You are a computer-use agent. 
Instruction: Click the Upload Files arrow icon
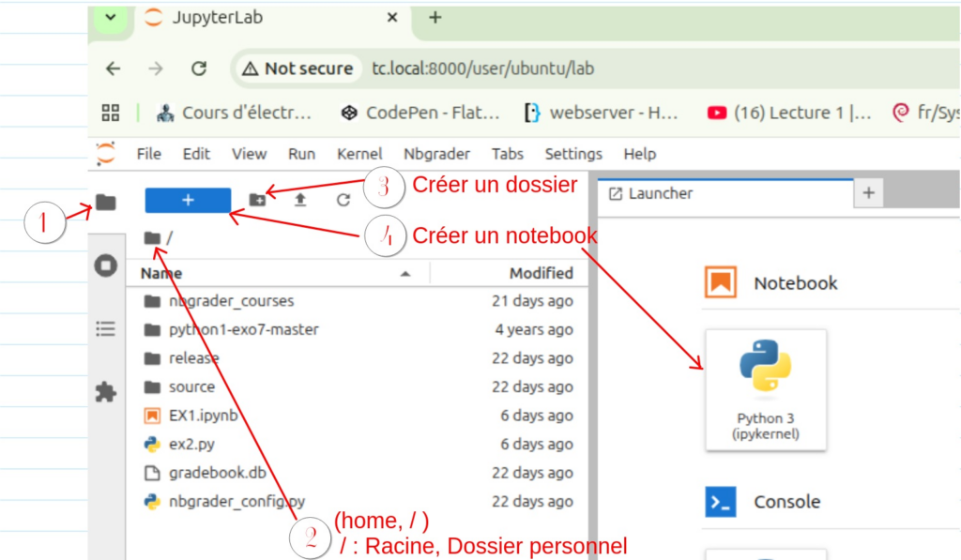coord(300,200)
